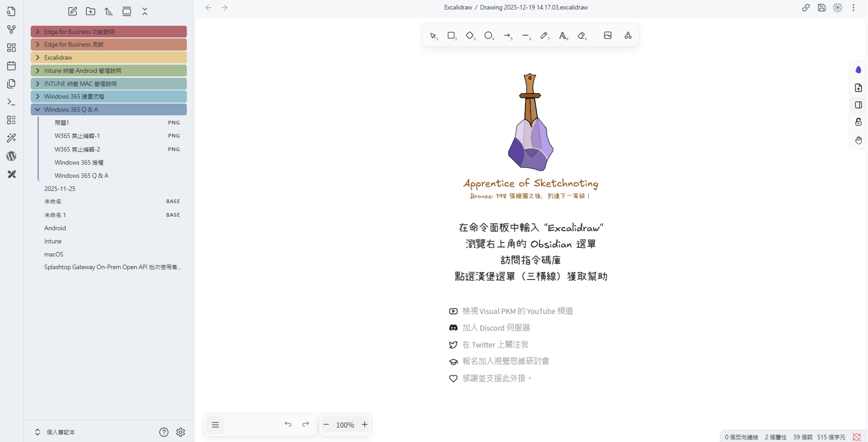Viewport: 868px width, 442px height.
Task: Open the three-dot more options menu
Action: click(x=854, y=8)
